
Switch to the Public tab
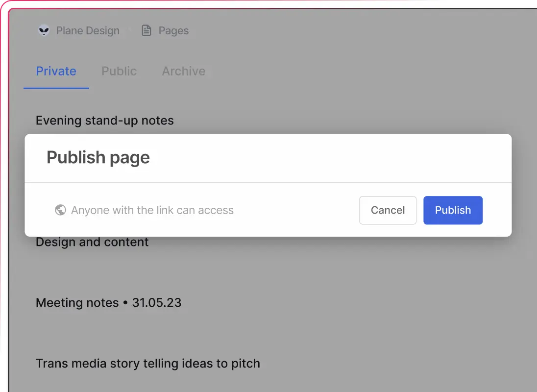[x=119, y=71]
